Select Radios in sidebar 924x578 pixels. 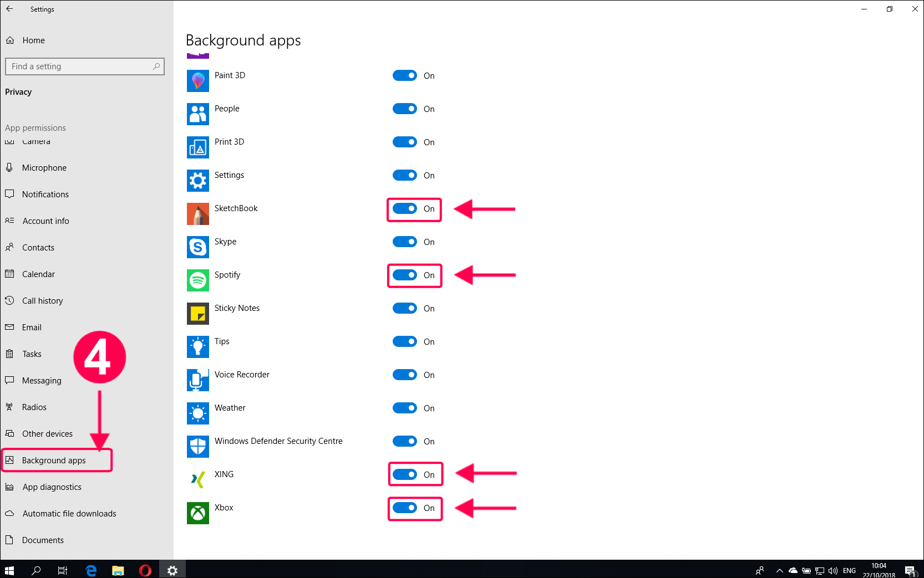(x=87, y=407)
